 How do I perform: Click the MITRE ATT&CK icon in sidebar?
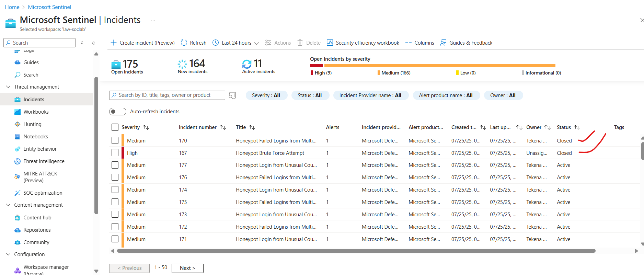(x=17, y=177)
